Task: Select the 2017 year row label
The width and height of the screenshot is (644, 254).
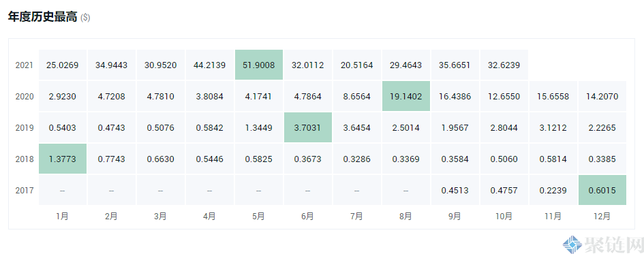Action: (25, 191)
